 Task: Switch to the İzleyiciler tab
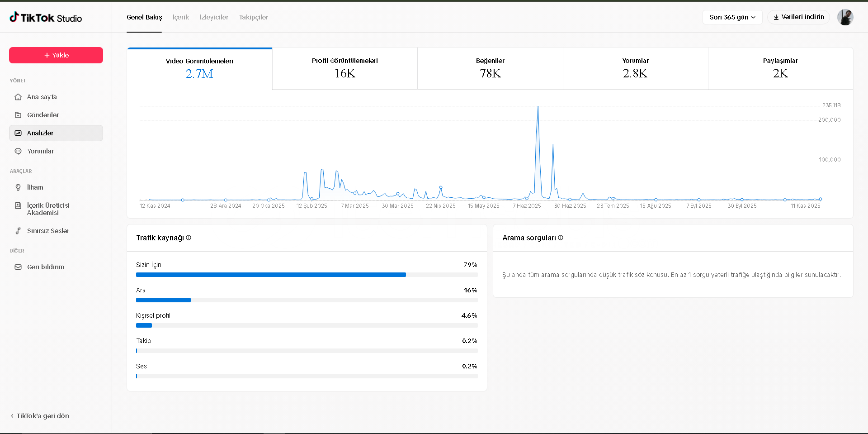pyautogui.click(x=214, y=17)
